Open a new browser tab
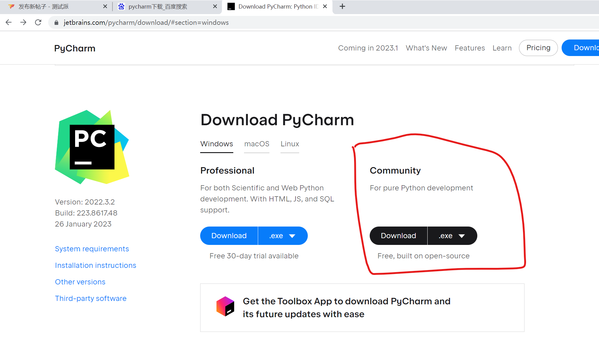Image resolution: width=599 pixels, height=364 pixels. (342, 6)
